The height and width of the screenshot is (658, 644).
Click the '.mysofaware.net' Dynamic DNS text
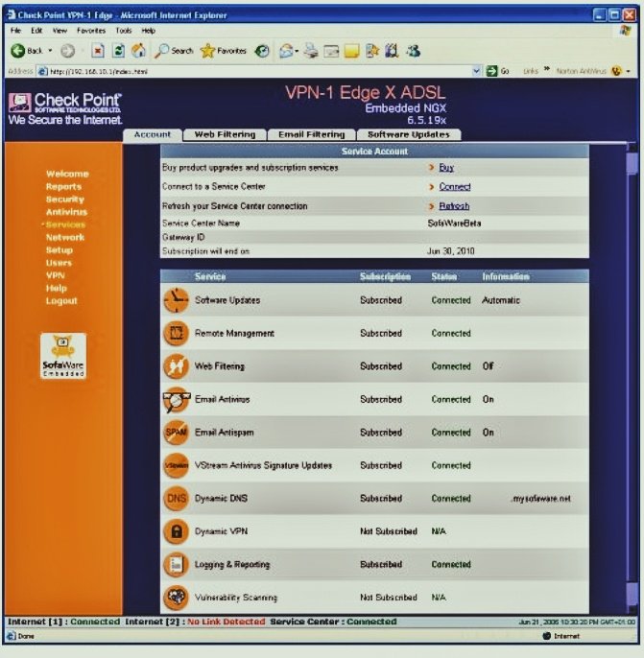click(x=541, y=499)
